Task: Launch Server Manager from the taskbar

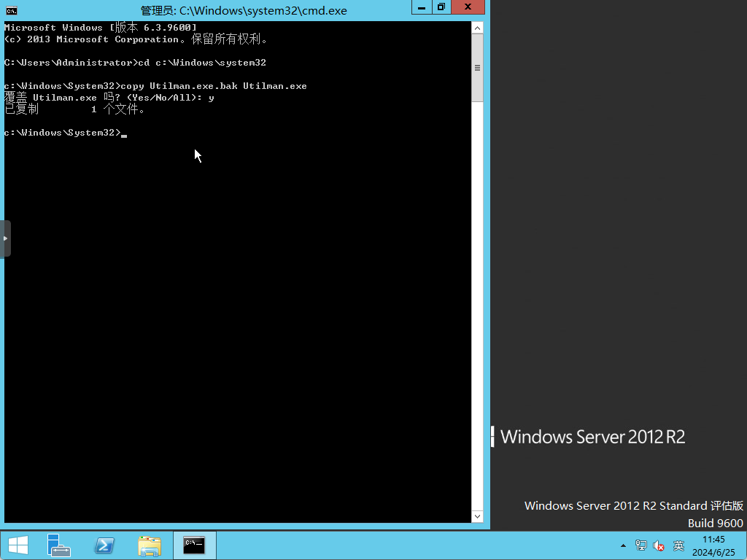Action: click(58, 545)
